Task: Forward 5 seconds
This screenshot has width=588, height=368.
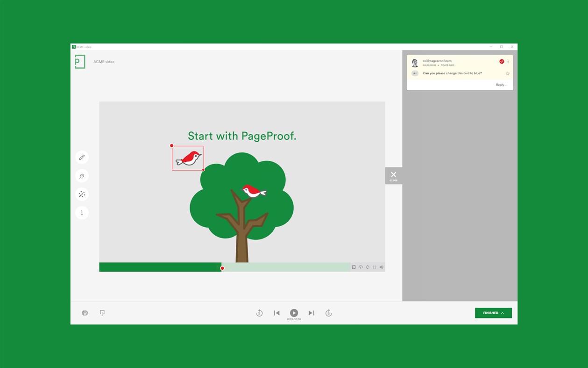Action: (x=328, y=313)
